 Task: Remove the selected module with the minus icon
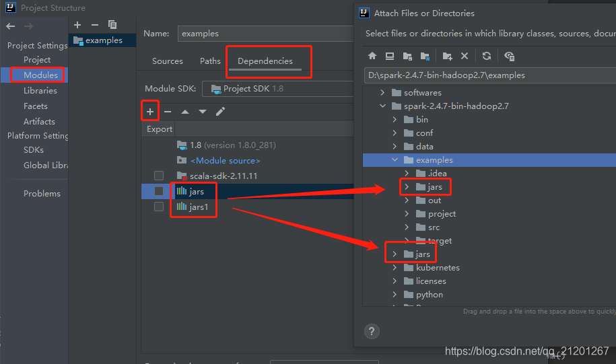pos(95,25)
